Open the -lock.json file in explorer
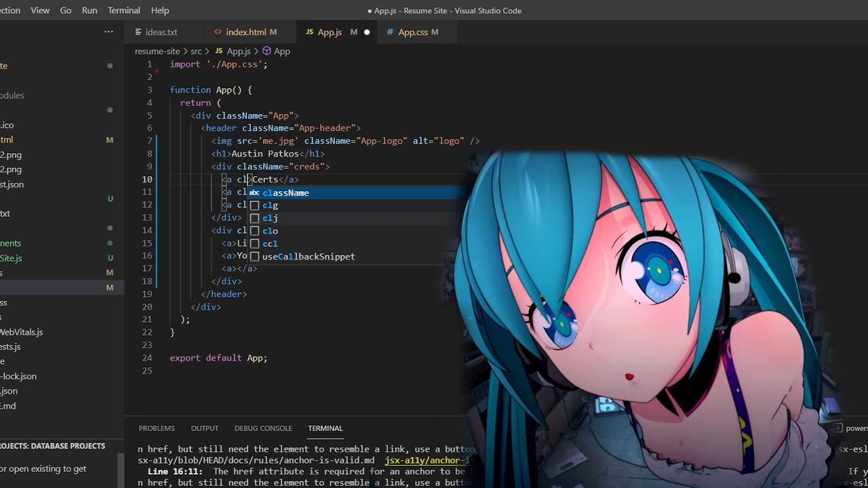 click(18, 376)
